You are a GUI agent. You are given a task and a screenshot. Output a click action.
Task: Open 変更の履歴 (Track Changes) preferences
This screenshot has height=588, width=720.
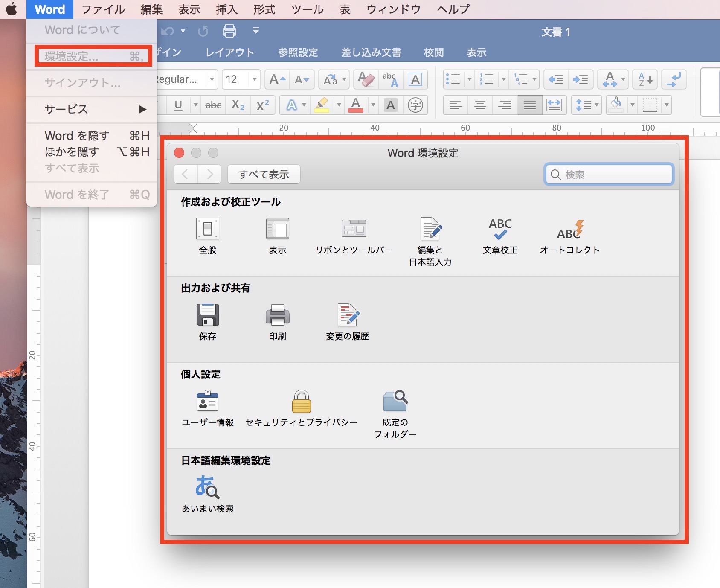348,322
